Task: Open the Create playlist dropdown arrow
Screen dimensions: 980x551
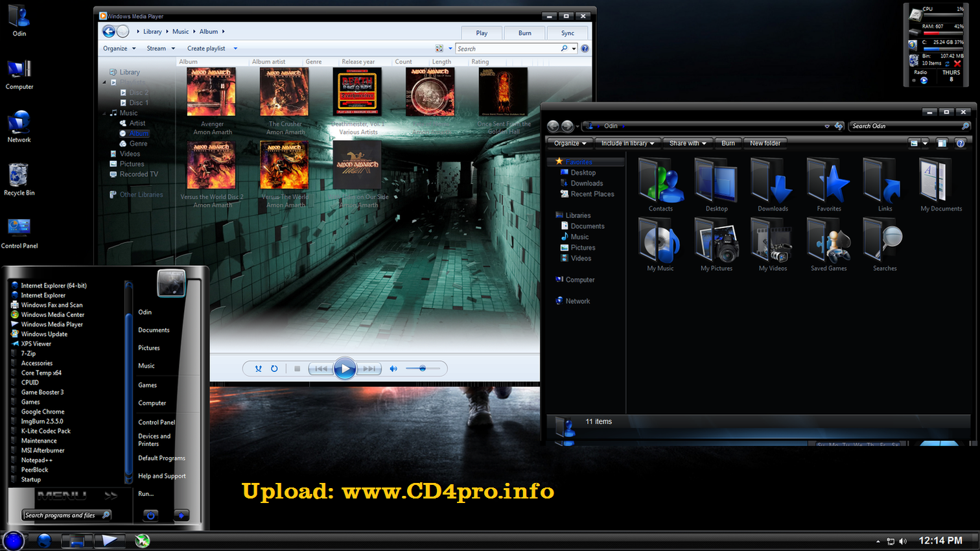Action: (235, 49)
